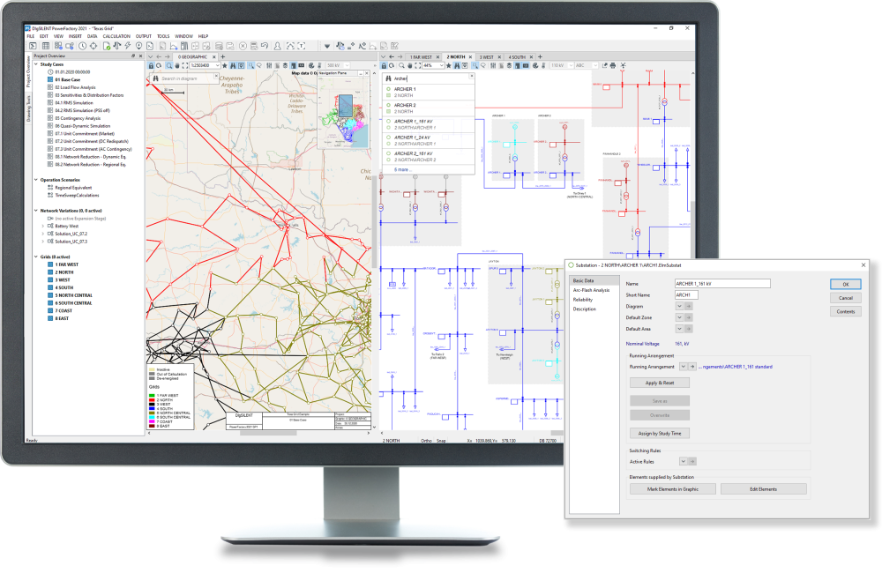
Task: Toggle the freeze lock in 2 NORTH diagram toolbar
Action: pyautogui.click(x=385, y=65)
